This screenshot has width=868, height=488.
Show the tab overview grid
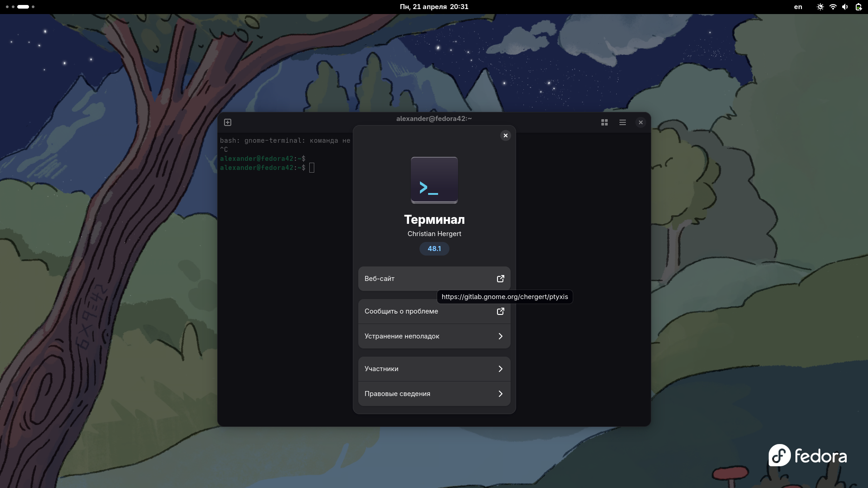click(605, 122)
